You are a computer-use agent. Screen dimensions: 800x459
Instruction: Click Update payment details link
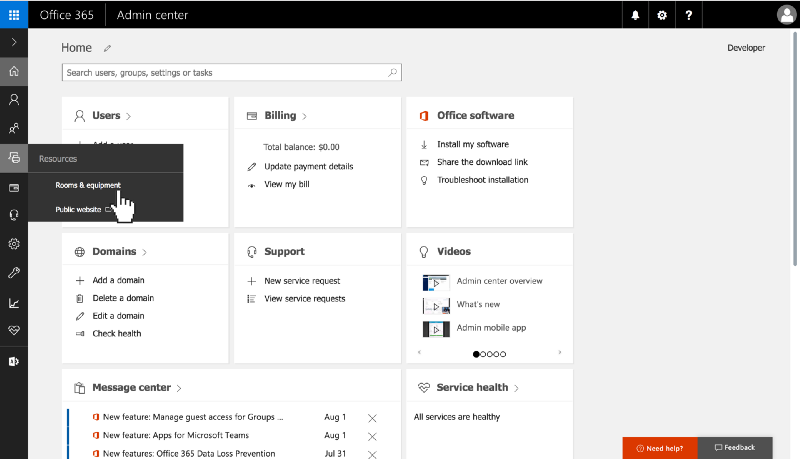[x=308, y=166]
